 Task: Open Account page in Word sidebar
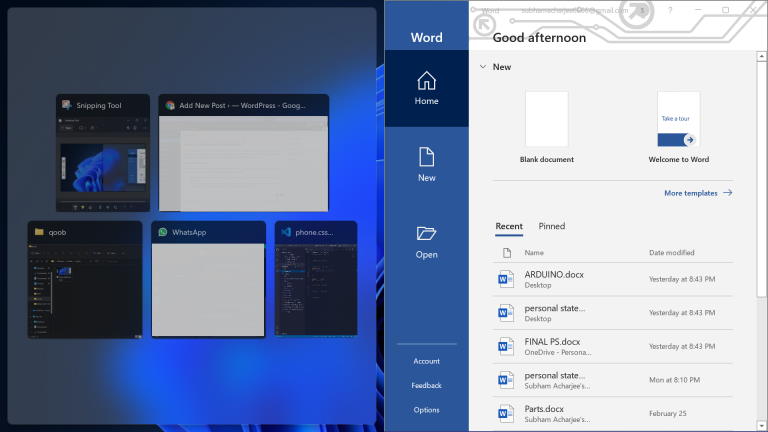[426, 361]
